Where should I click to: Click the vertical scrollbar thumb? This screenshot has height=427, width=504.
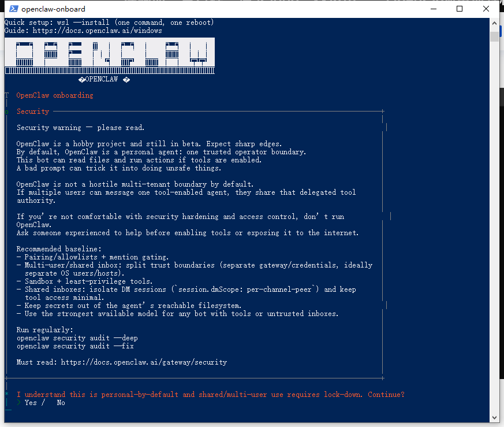(x=494, y=36)
